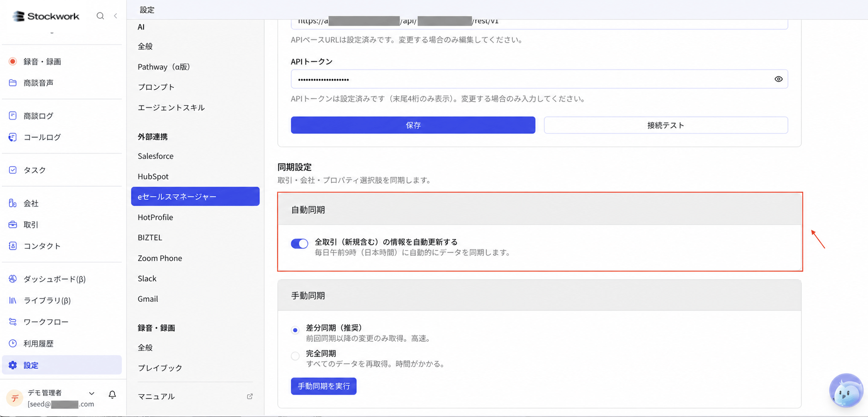Open プレイブック settings
This screenshot has width=868, height=417.
pos(160,368)
